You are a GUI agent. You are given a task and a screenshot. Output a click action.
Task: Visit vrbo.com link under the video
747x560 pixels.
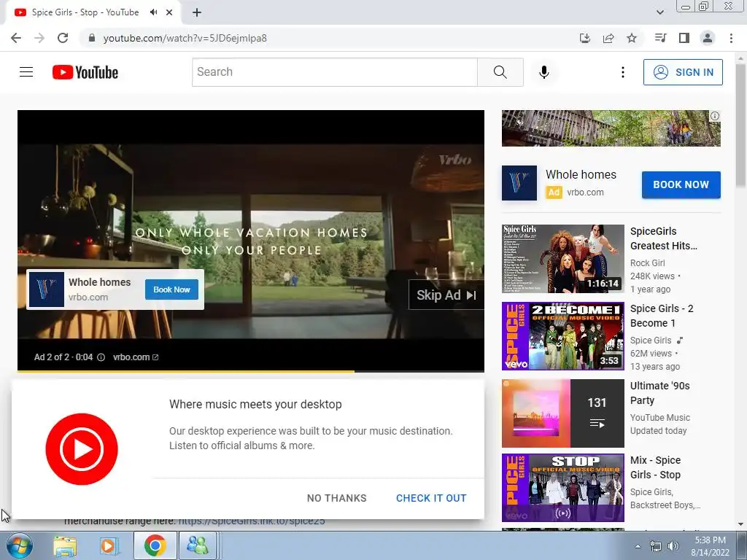tap(135, 357)
